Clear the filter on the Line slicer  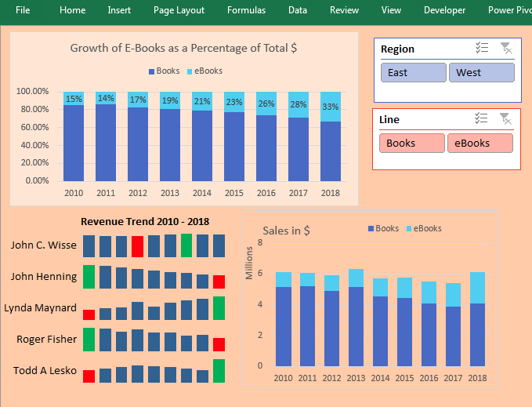(506, 119)
